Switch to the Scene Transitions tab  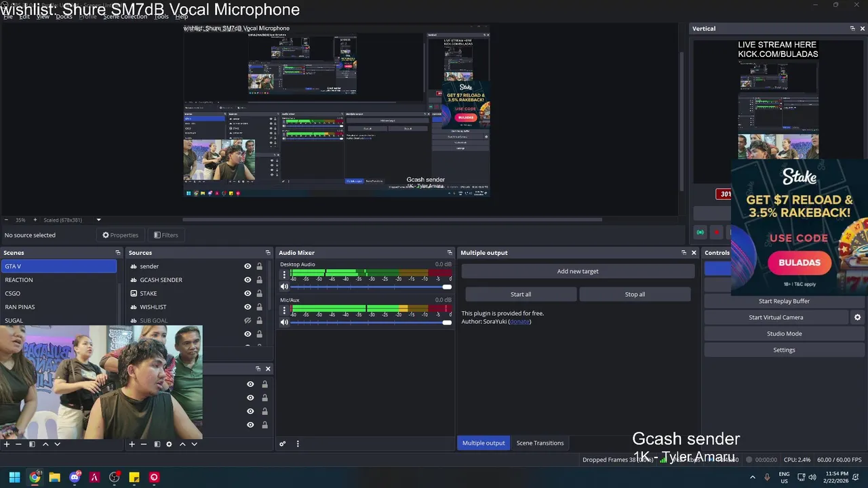pos(540,443)
